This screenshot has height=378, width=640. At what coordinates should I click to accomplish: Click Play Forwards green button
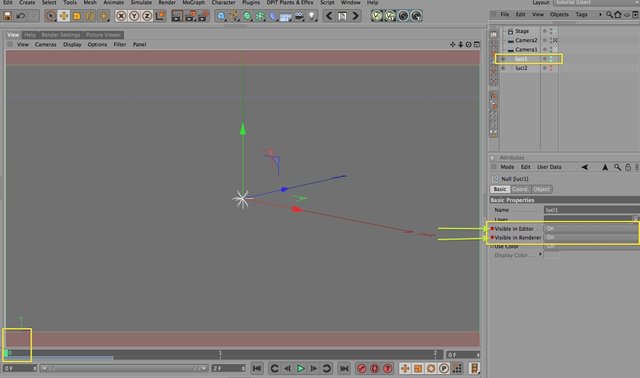(300, 369)
